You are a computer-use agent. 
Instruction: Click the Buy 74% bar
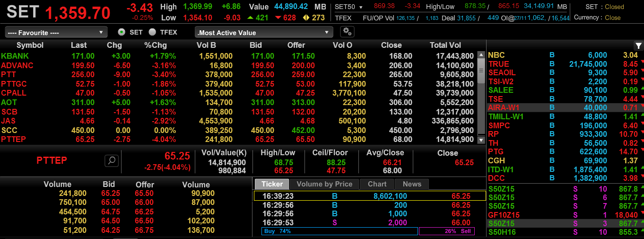click(339, 231)
